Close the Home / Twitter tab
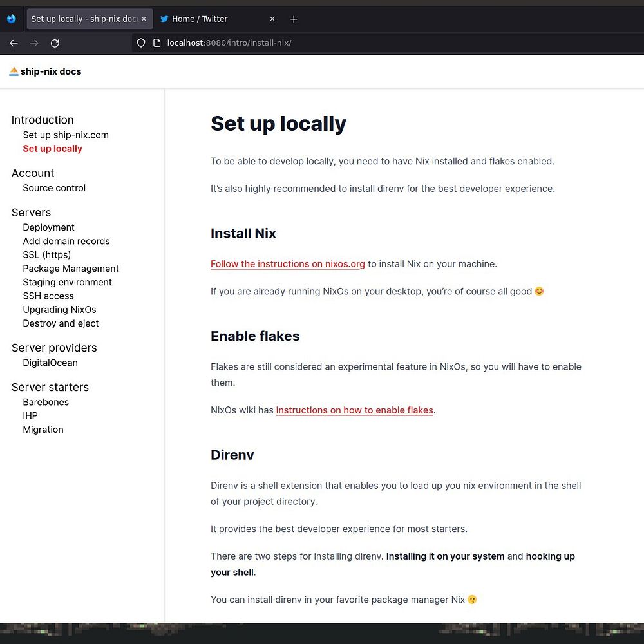 tap(272, 19)
